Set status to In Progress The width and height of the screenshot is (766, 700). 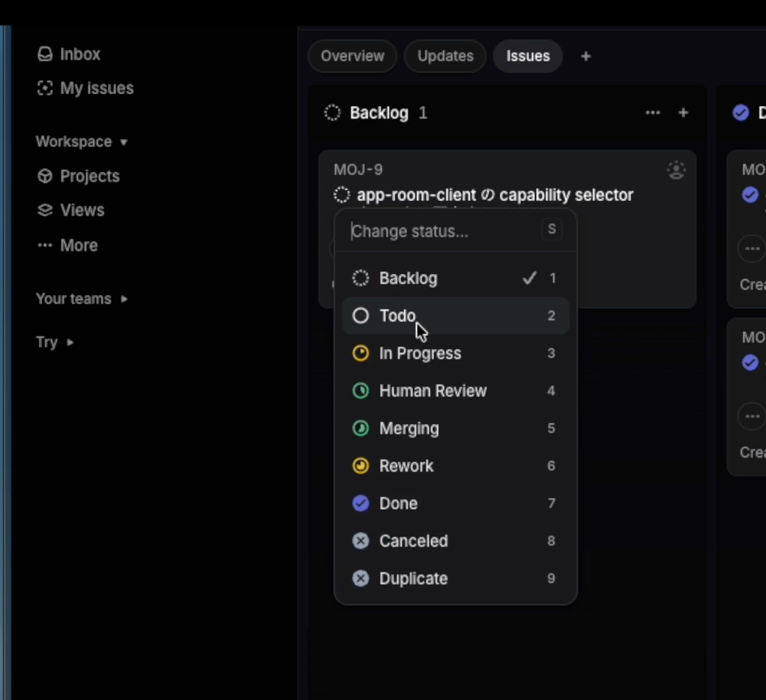click(x=455, y=353)
